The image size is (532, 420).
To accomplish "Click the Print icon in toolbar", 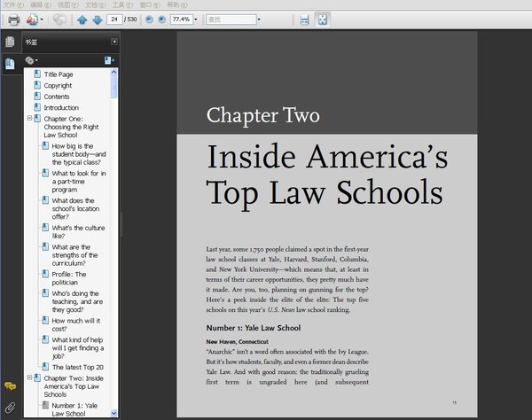I will (13, 20).
